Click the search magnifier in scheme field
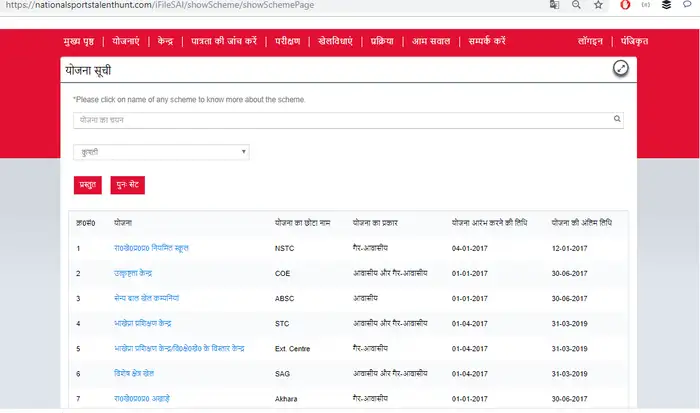Screen dimensions: 700x413 619,120
